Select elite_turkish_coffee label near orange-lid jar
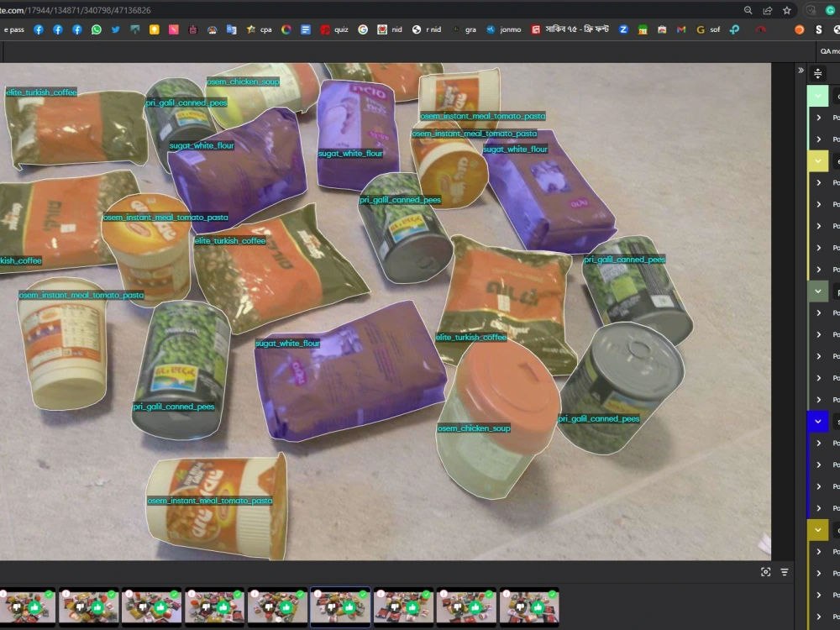 click(471, 337)
